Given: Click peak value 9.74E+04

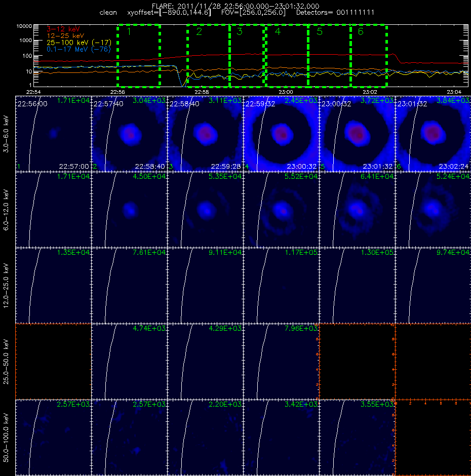Looking at the screenshot, I should point(453,253).
